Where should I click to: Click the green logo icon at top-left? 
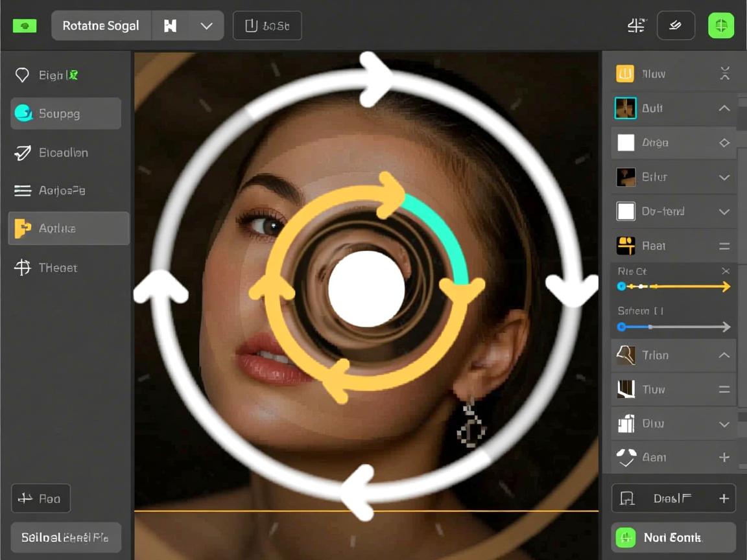(x=25, y=26)
